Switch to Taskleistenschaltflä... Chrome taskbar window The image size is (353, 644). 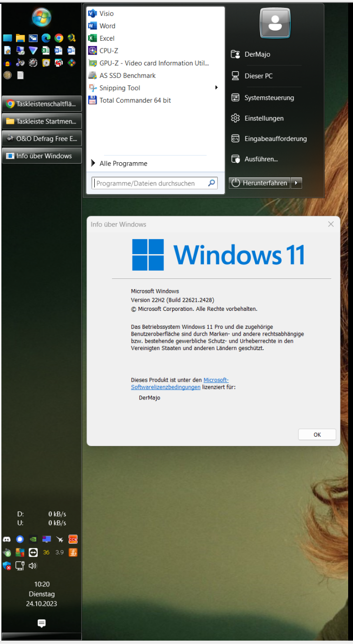(x=42, y=104)
